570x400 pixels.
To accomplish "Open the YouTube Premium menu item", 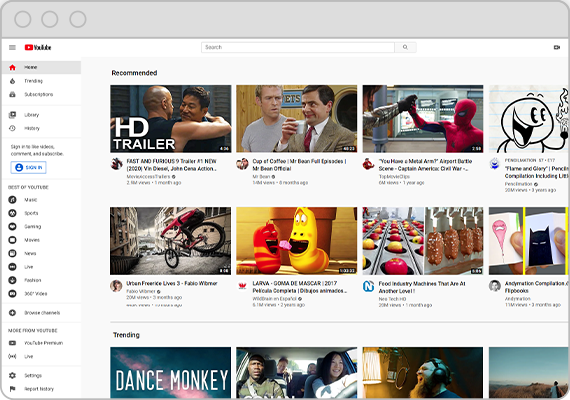I will (x=41, y=343).
